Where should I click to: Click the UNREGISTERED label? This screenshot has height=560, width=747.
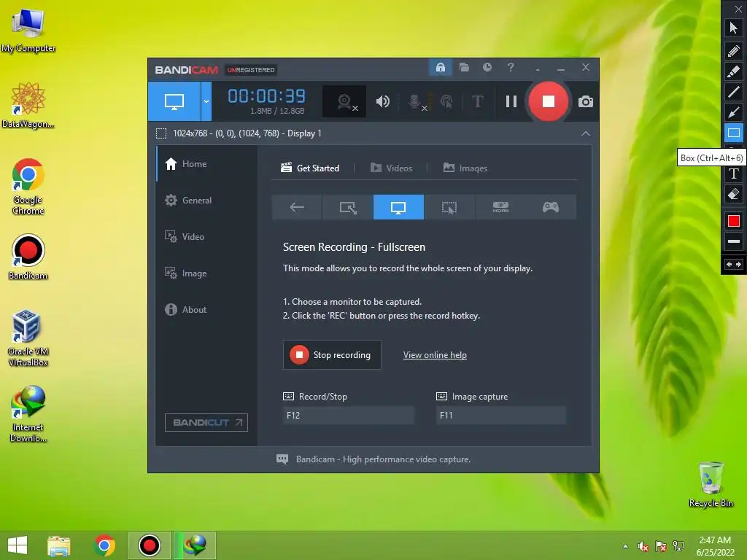point(251,70)
